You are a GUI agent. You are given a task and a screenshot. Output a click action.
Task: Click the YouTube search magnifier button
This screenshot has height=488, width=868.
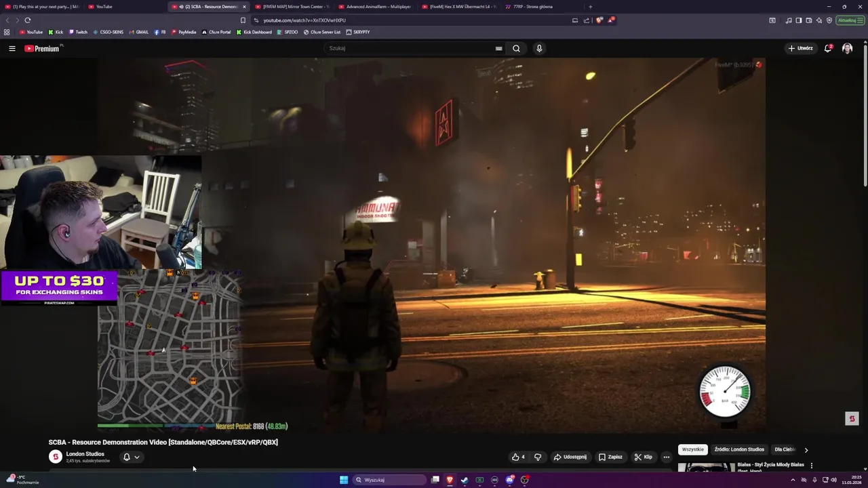516,48
